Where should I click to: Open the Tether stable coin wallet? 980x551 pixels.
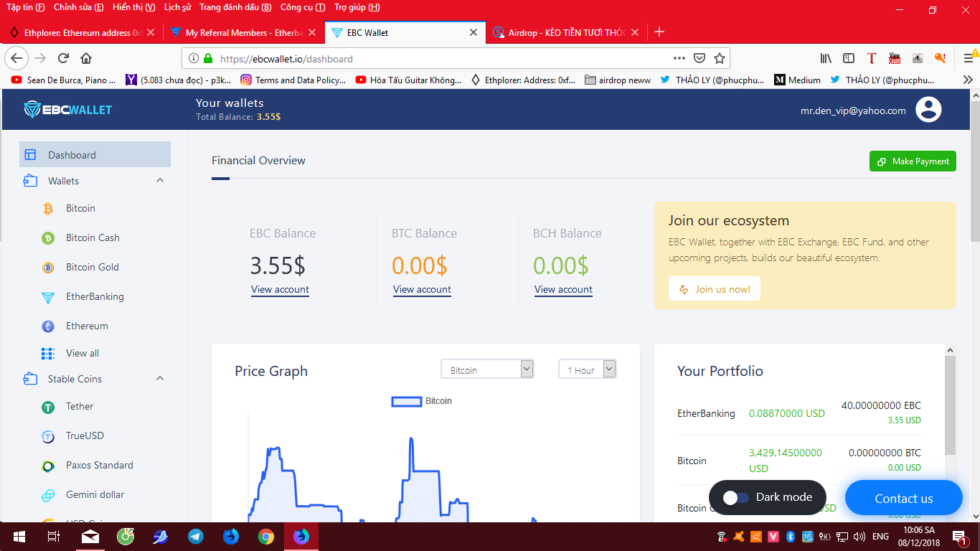click(x=80, y=406)
